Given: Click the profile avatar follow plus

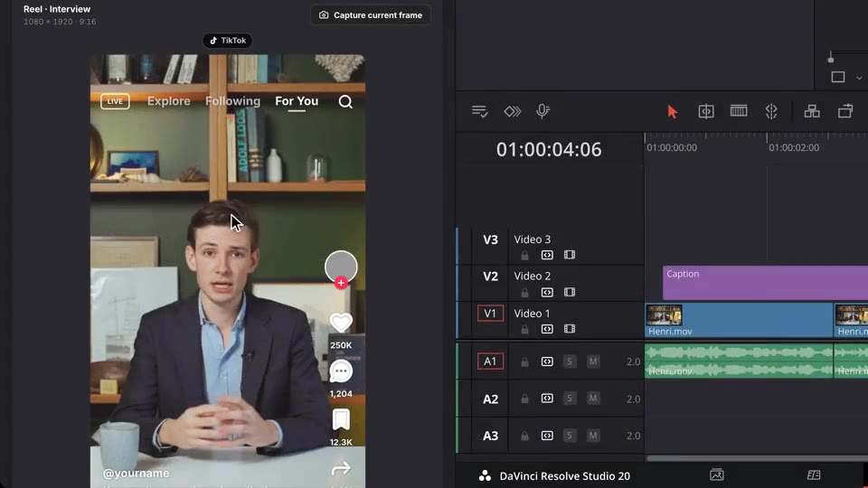Looking at the screenshot, I should [341, 283].
